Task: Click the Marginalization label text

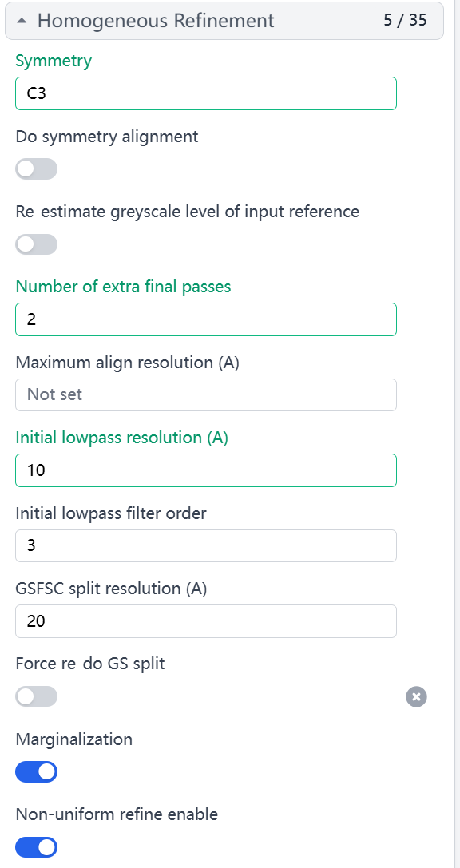Action: [74, 739]
